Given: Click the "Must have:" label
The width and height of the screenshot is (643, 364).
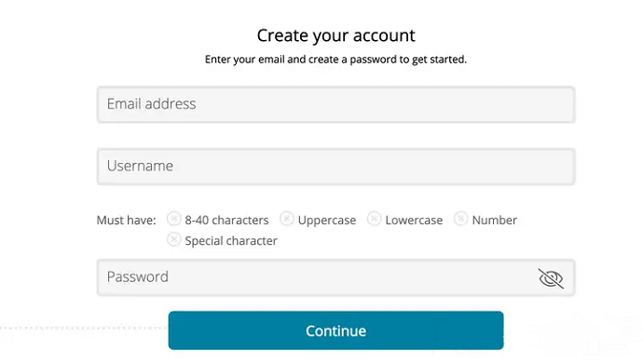Looking at the screenshot, I should (x=127, y=221).
